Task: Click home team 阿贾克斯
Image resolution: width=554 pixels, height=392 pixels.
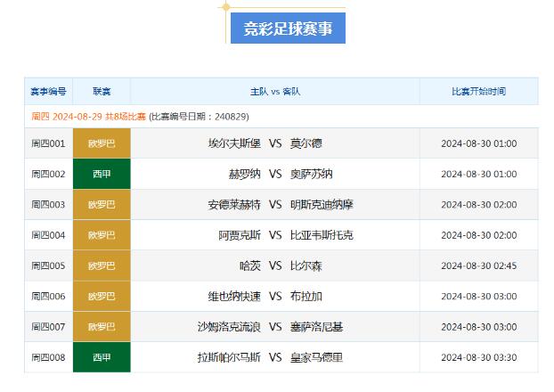Action: coord(240,235)
